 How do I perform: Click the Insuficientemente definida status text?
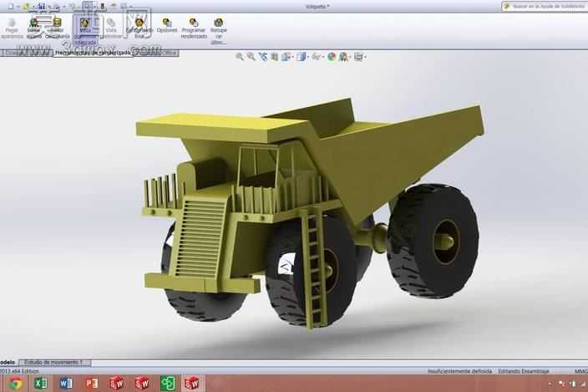point(459,371)
